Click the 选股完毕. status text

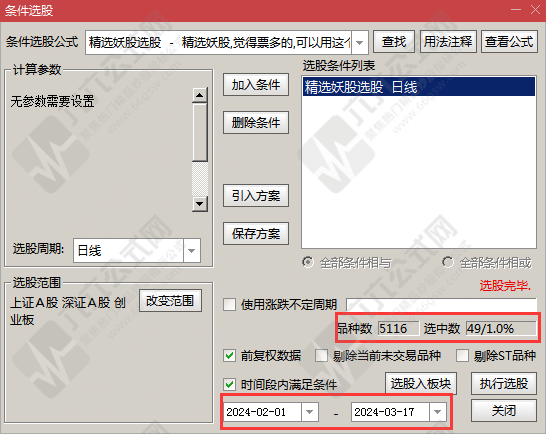tap(505, 286)
